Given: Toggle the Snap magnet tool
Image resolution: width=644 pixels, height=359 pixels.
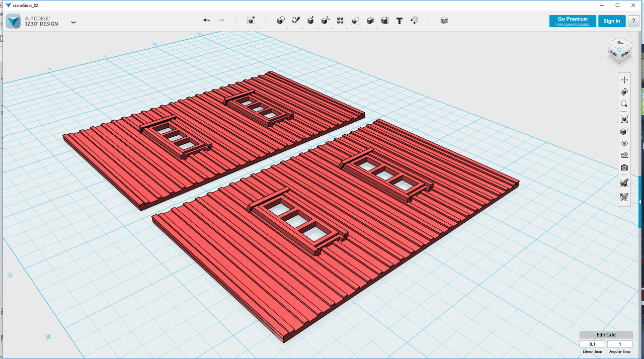Looking at the screenshot, I should pos(414,21).
